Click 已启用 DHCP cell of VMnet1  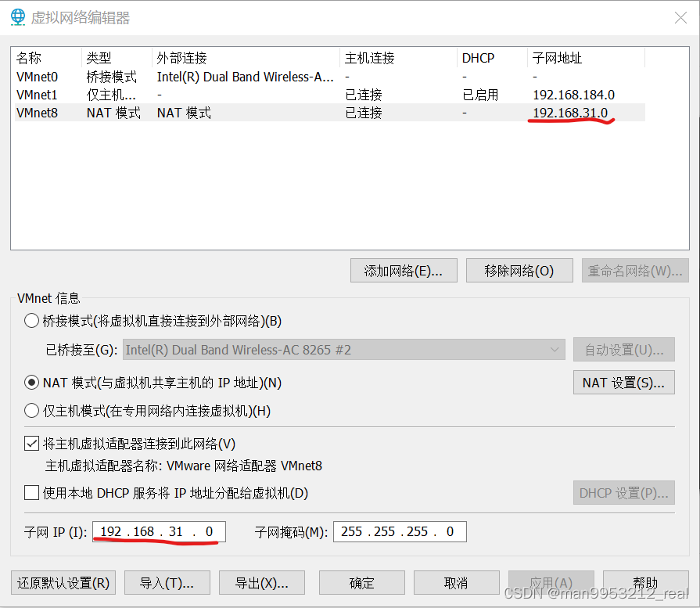click(x=480, y=95)
